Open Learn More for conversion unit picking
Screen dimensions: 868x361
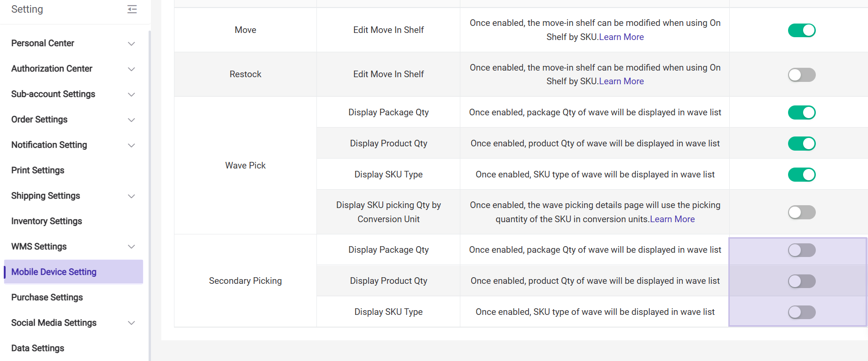point(672,219)
